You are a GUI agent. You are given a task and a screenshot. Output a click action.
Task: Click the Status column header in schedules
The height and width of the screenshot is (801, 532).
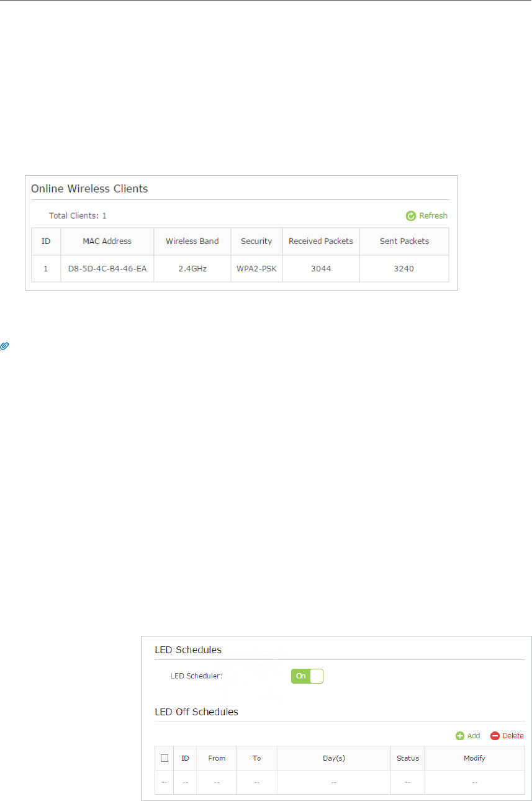point(408,758)
